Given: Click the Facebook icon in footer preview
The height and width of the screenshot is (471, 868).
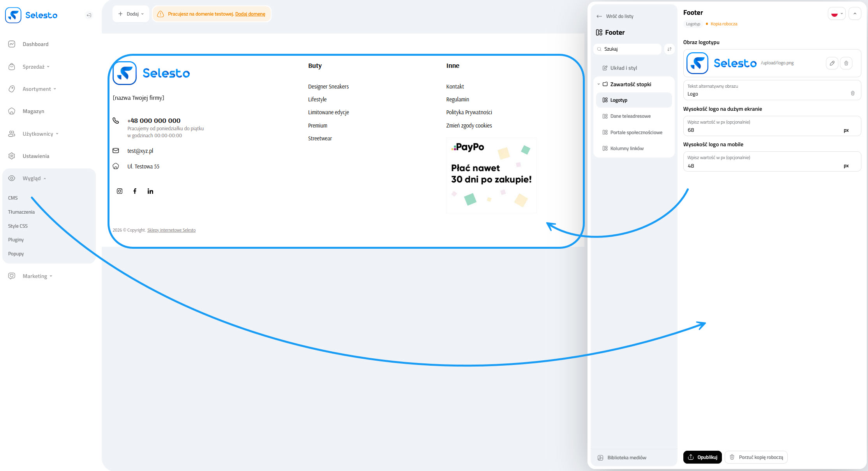Looking at the screenshot, I should pyautogui.click(x=135, y=191).
